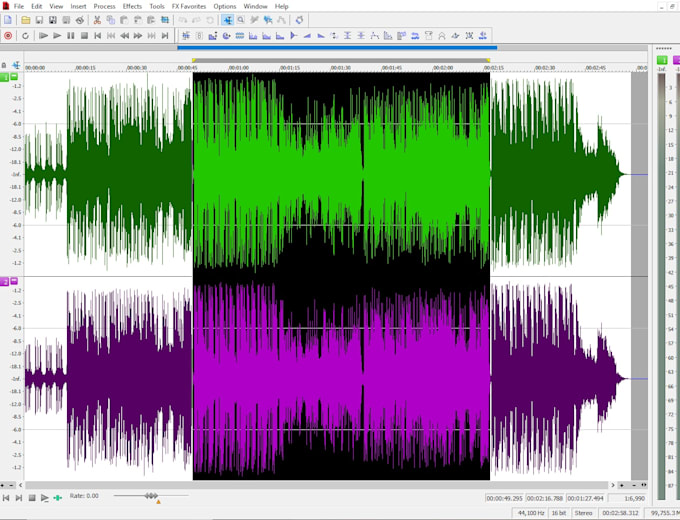The width and height of the screenshot is (680, 520).
Task: Click the right-pointing triangle process icon
Action: [x=294, y=36]
